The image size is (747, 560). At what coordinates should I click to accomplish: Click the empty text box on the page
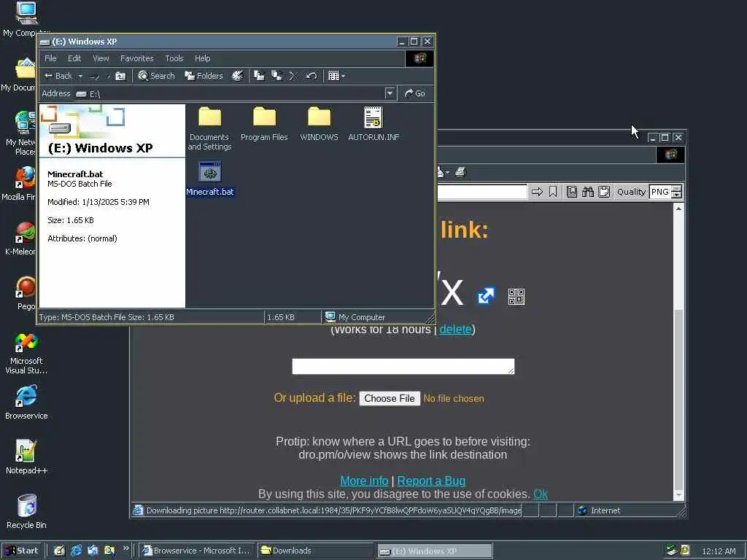point(403,366)
